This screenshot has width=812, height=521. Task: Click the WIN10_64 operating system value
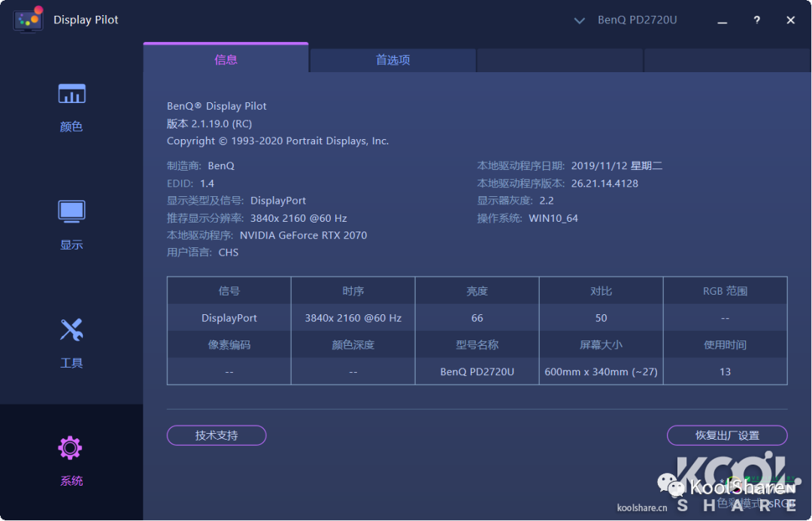click(553, 218)
